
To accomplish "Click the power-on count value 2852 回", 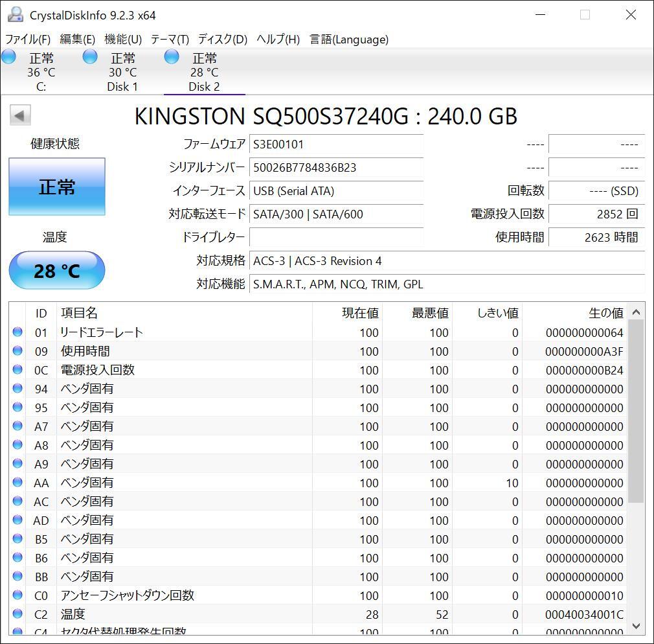I will 597,214.
